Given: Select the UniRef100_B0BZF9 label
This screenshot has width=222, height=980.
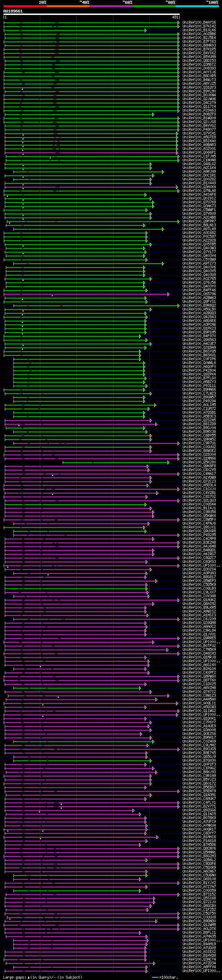Looking at the screenshot, I should pos(199,114).
